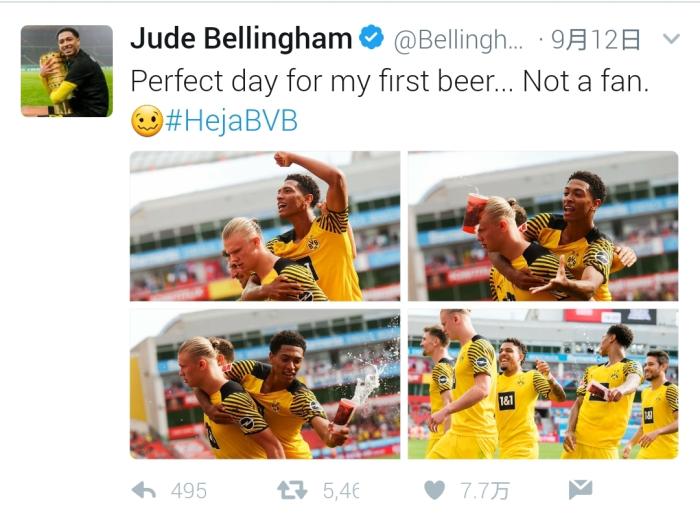Open the top-right photo of cup over head
The image size is (700, 517).
point(543,226)
